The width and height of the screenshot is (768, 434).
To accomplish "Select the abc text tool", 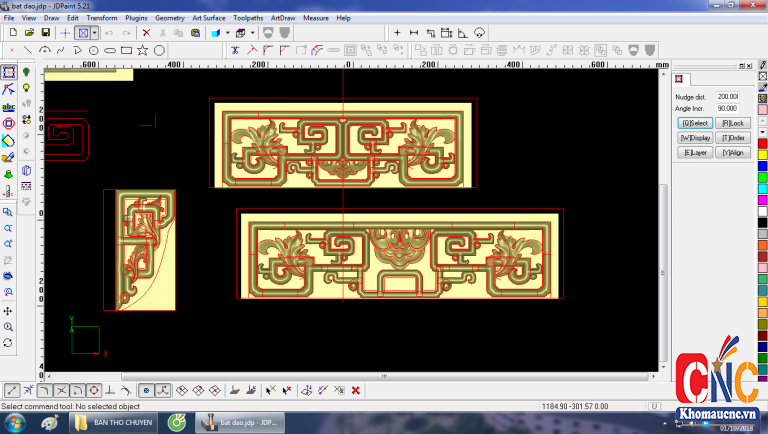I will tap(9, 106).
